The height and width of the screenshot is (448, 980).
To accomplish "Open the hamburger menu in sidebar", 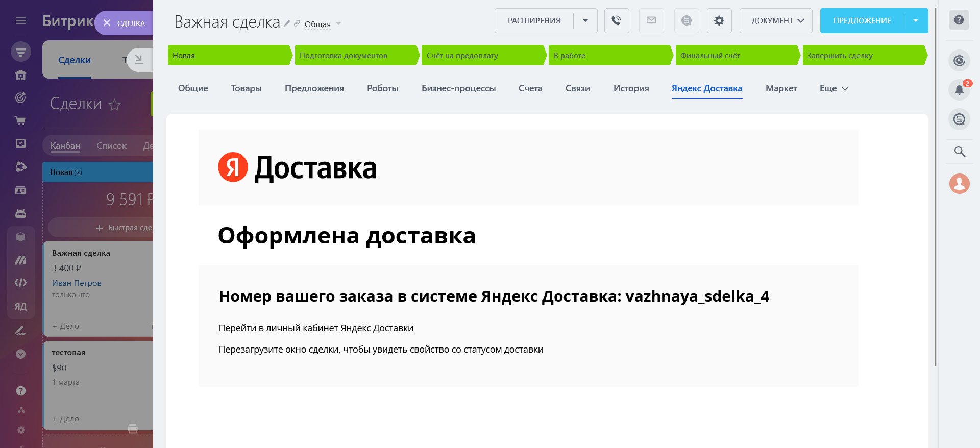I will 21,21.
